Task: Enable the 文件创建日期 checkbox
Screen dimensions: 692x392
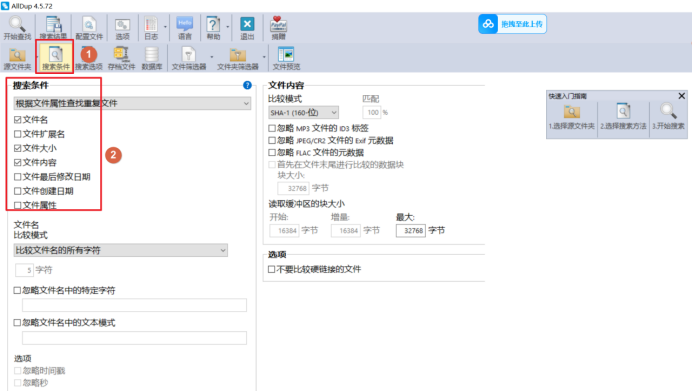Action: (18, 191)
